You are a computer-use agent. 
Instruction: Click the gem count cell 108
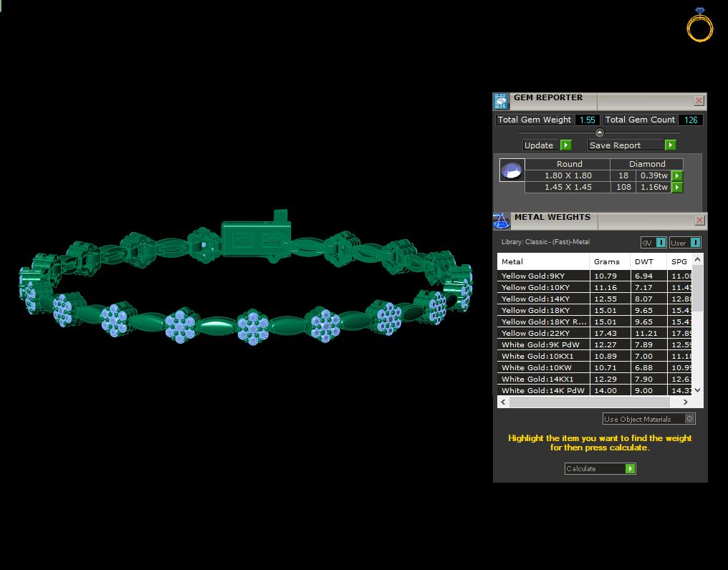tap(623, 188)
